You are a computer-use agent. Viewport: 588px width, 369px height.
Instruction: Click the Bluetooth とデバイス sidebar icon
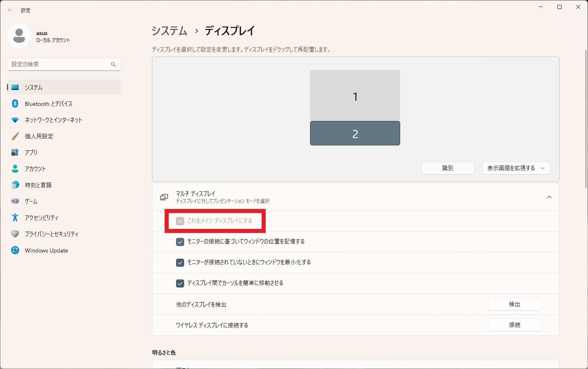click(15, 104)
